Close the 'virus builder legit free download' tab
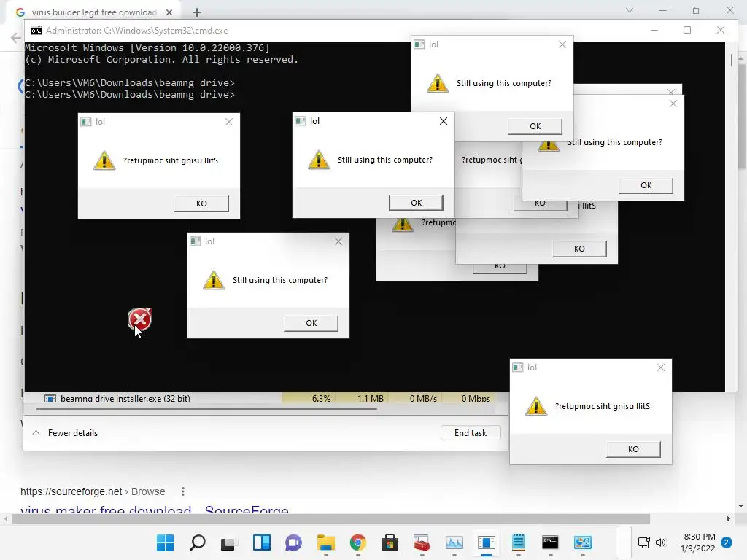This screenshot has width=747, height=560. [x=169, y=12]
